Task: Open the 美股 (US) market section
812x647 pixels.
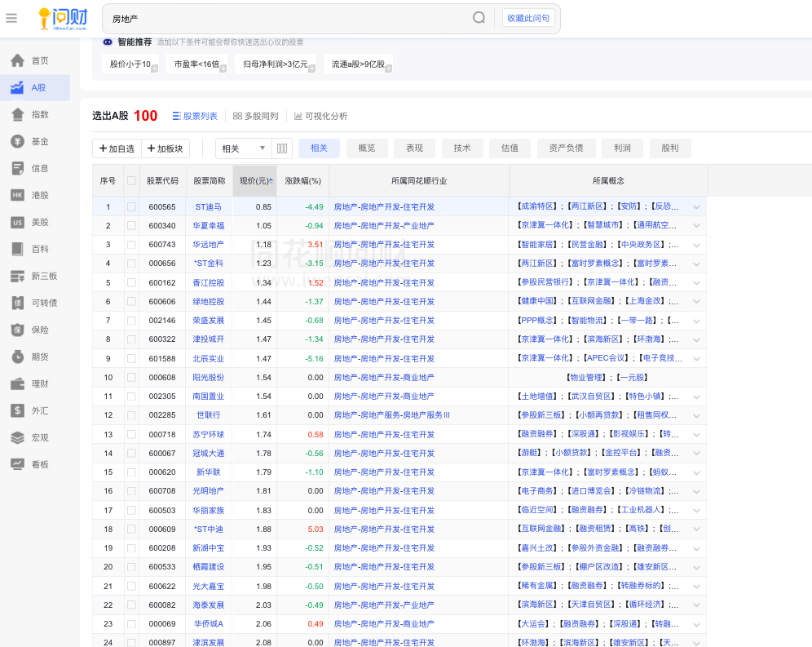Action: [36, 222]
